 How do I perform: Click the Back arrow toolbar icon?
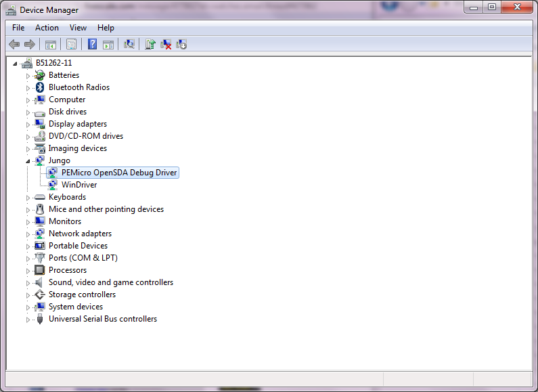pyautogui.click(x=14, y=44)
